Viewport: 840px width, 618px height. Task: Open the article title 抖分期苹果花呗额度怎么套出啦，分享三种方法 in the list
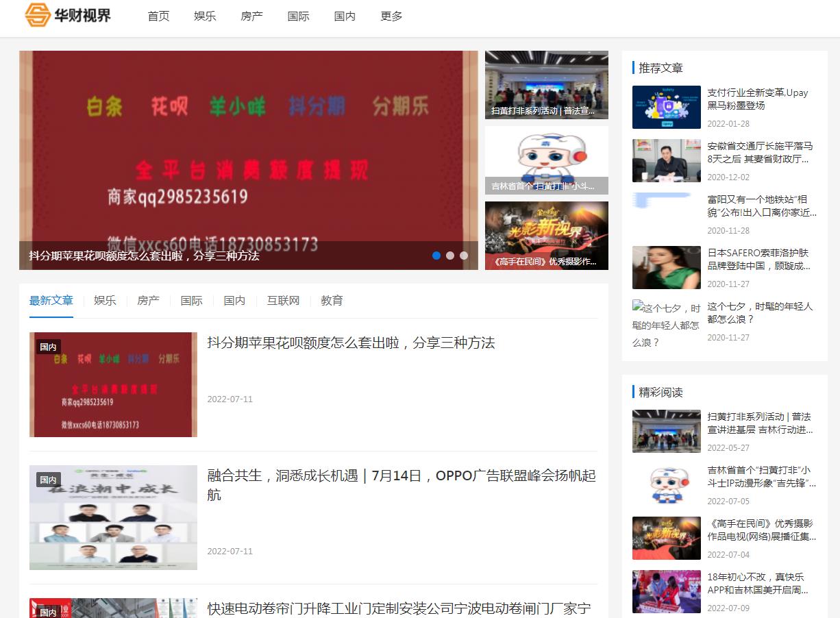(x=351, y=343)
